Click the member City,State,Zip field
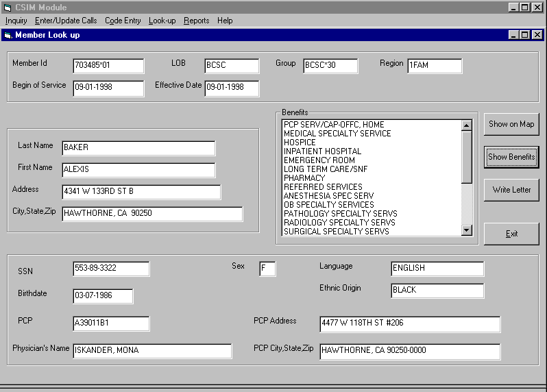This screenshot has height=392, width=547. [152, 214]
